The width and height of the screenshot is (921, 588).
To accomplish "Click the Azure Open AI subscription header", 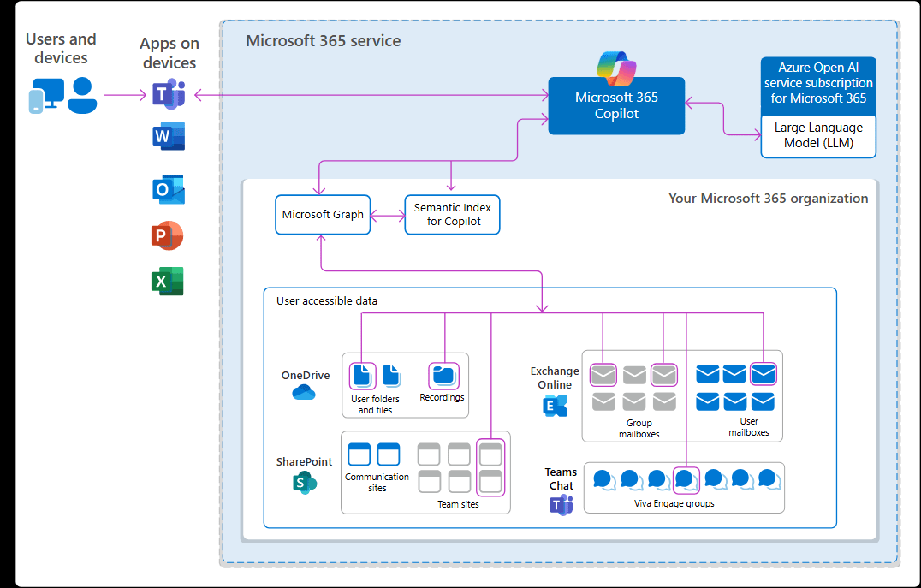I will coord(817,82).
